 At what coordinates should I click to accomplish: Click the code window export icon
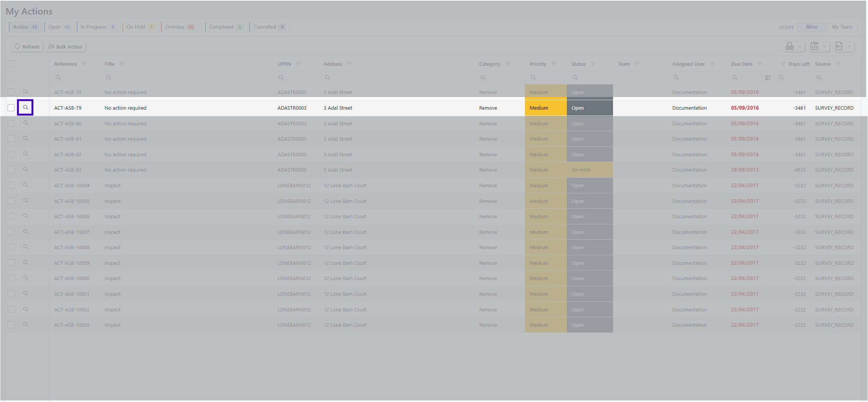click(814, 47)
